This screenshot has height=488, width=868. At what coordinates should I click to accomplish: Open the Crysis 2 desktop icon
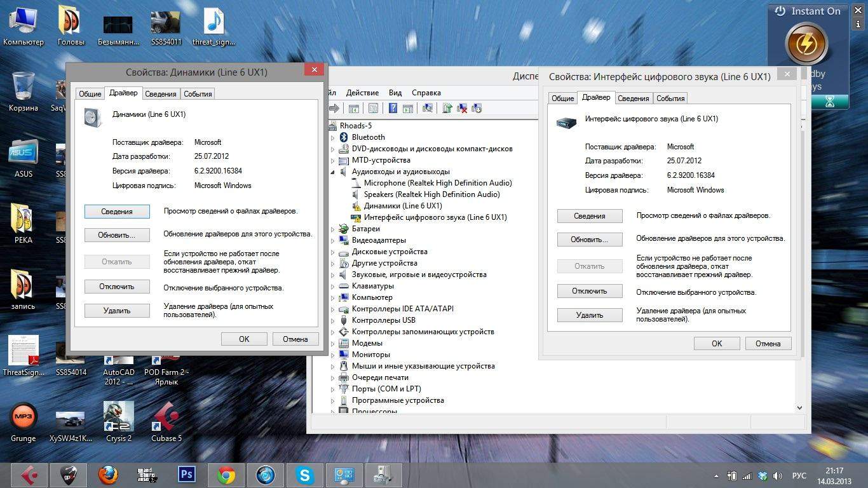point(119,416)
